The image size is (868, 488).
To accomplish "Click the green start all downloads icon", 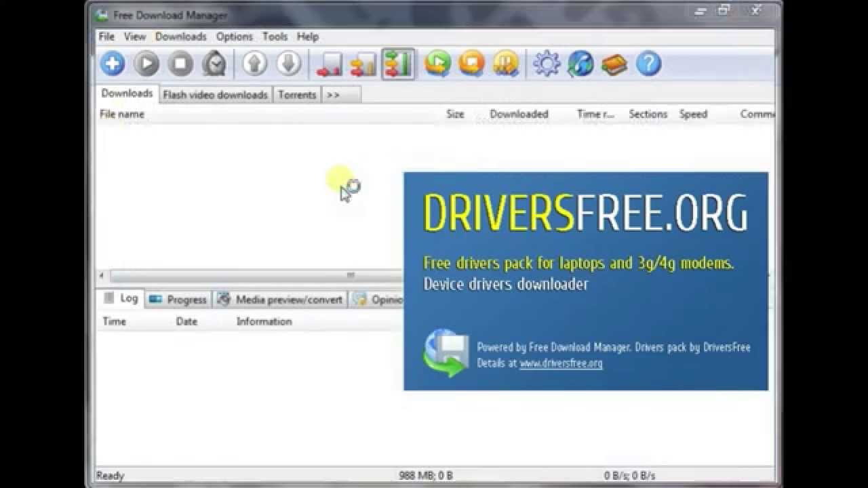I will 438,64.
